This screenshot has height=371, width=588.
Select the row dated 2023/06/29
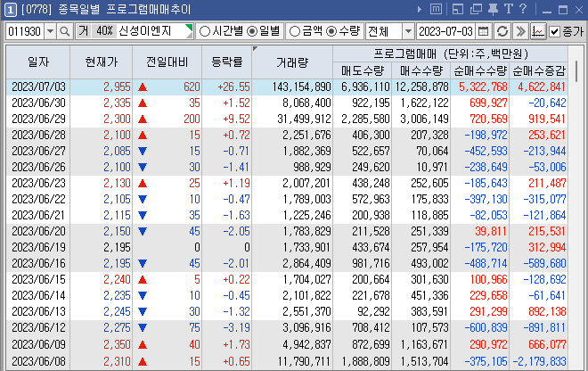(x=287, y=119)
